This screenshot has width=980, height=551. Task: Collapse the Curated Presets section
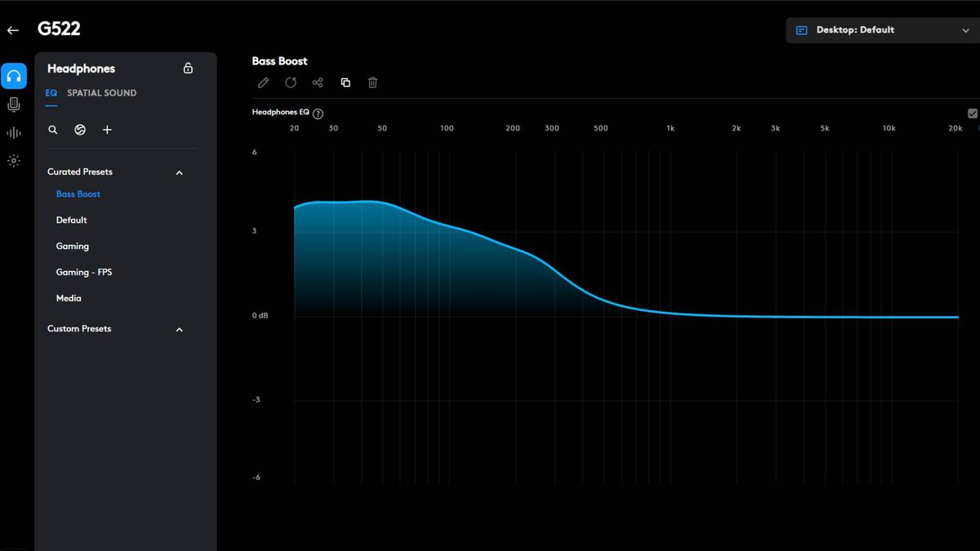(x=180, y=173)
